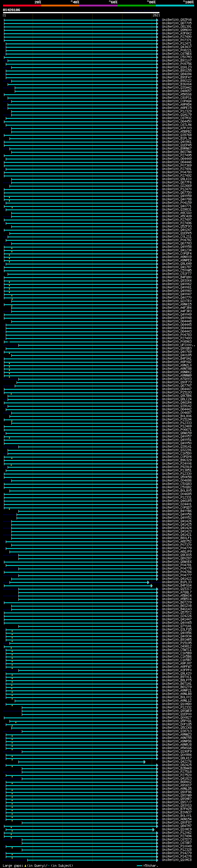Open hit UniRef100_Q9M600
The height and width of the screenshot is (868, 197).
pos(177,30)
